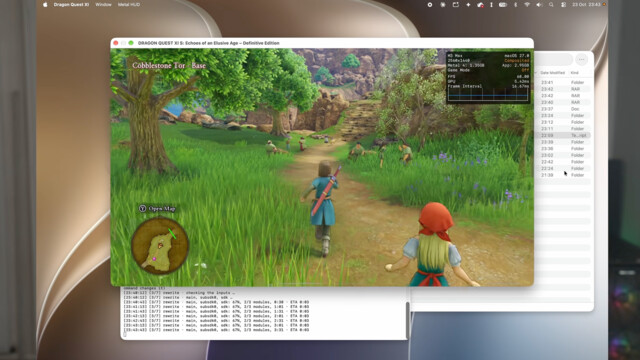Click the menu bar date and time
640x360 pixels.
click(x=586, y=4)
